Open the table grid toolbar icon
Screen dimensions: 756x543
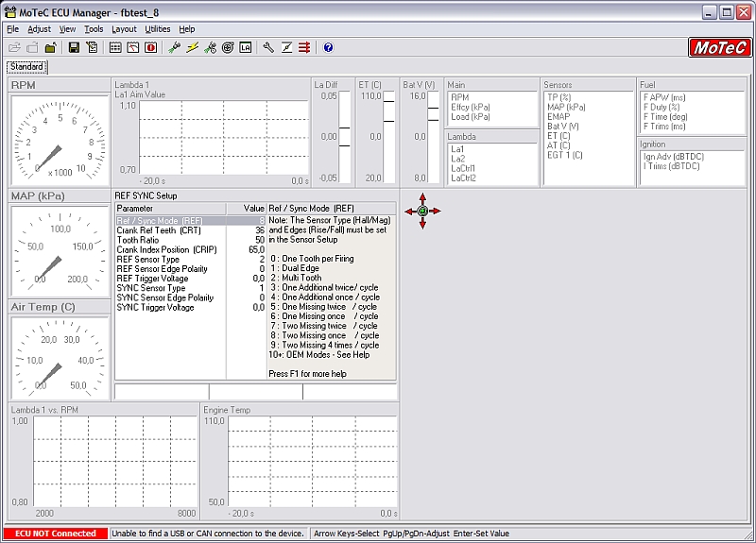pyautogui.click(x=115, y=48)
